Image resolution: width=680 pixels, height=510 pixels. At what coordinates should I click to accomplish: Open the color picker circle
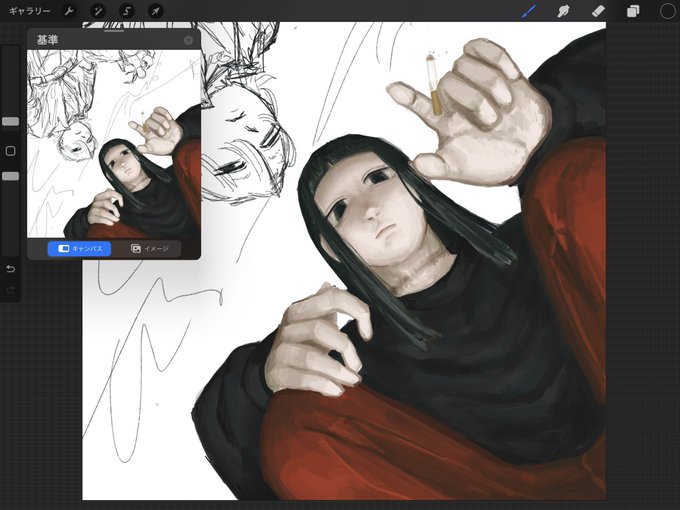667,11
